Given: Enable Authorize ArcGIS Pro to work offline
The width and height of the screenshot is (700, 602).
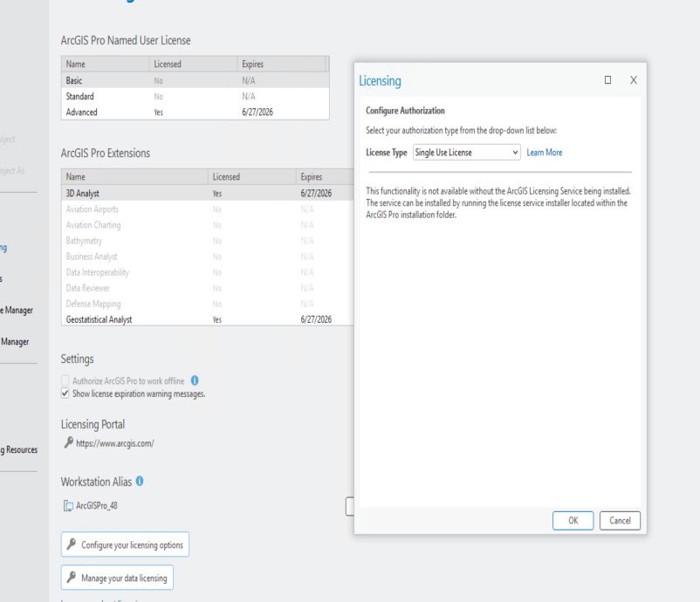Looking at the screenshot, I should [65, 380].
